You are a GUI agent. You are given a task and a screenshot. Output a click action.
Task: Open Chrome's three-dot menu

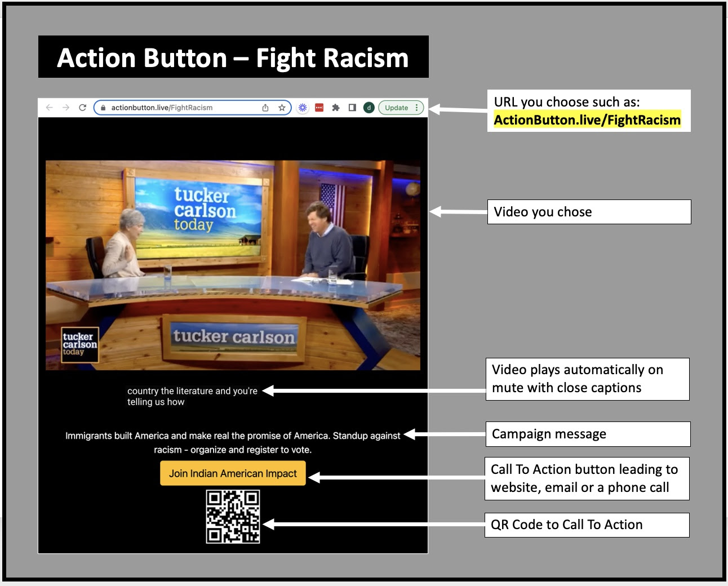click(x=417, y=108)
